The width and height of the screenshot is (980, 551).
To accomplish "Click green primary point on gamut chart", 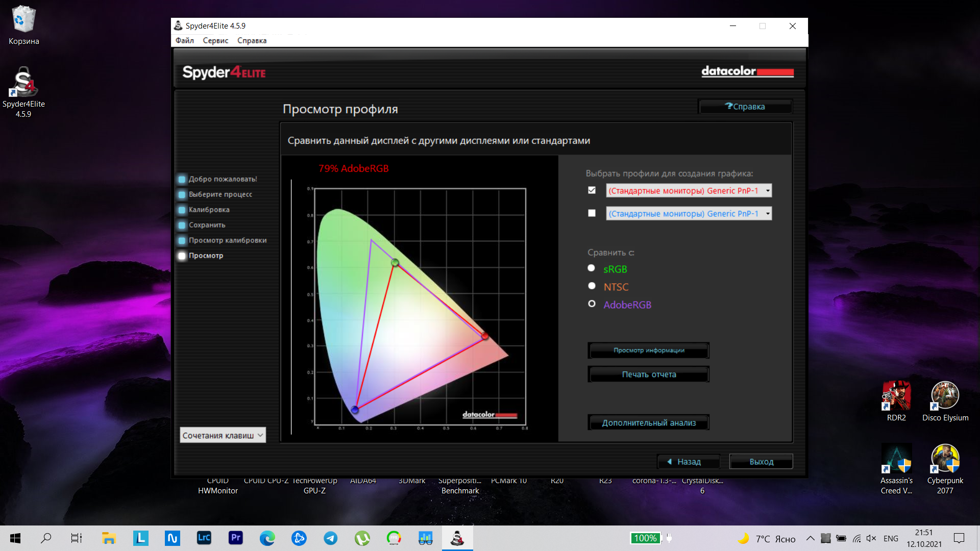I will pyautogui.click(x=395, y=262).
